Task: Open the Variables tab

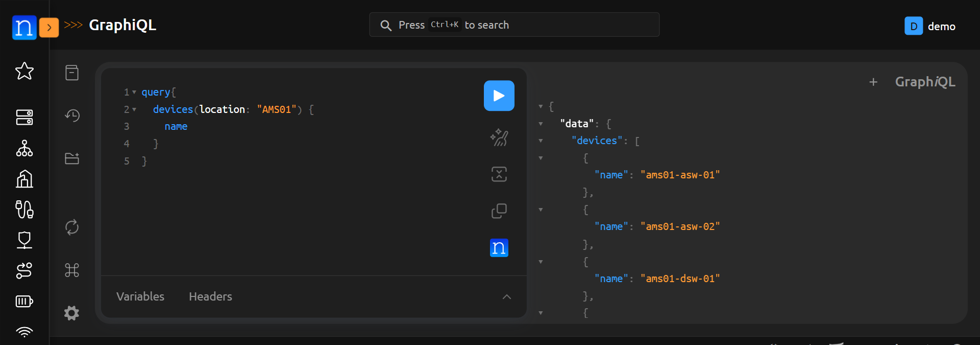Action: (140, 296)
